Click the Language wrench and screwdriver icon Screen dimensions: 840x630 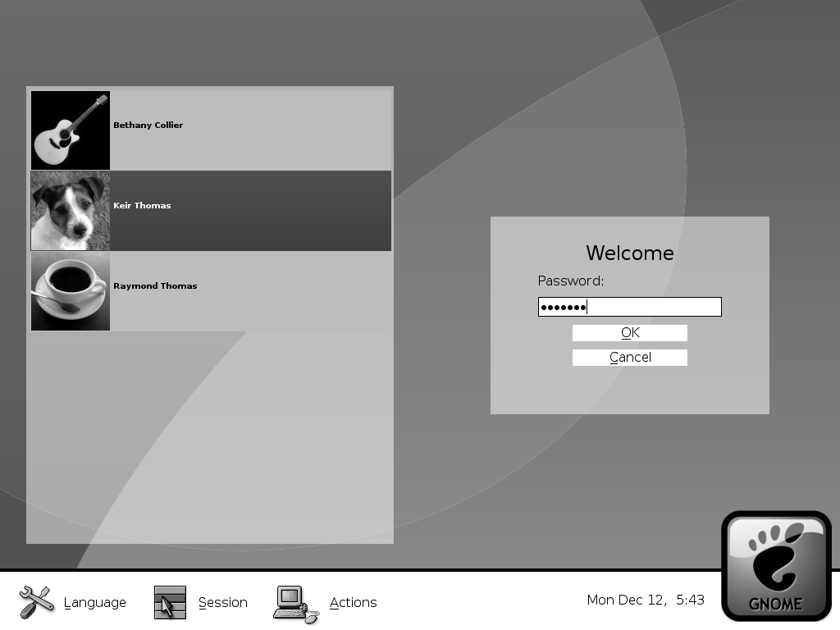pyautogui.click(x=35, y=603)
